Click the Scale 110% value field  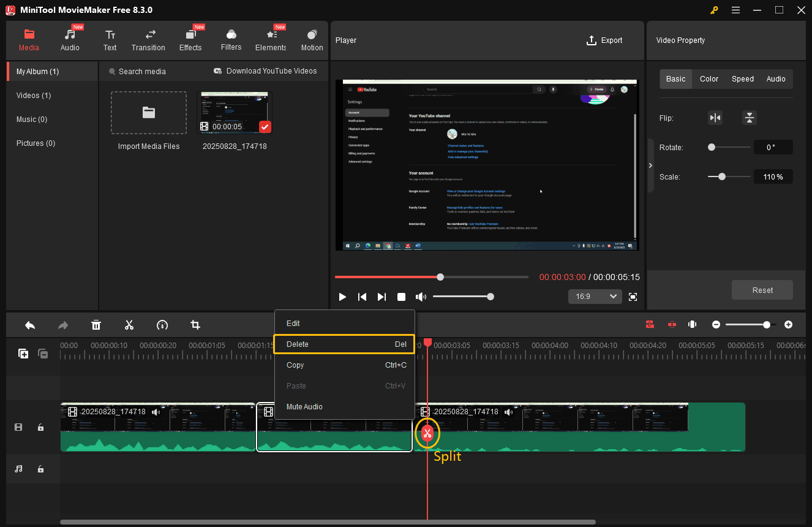click(773, 176)
